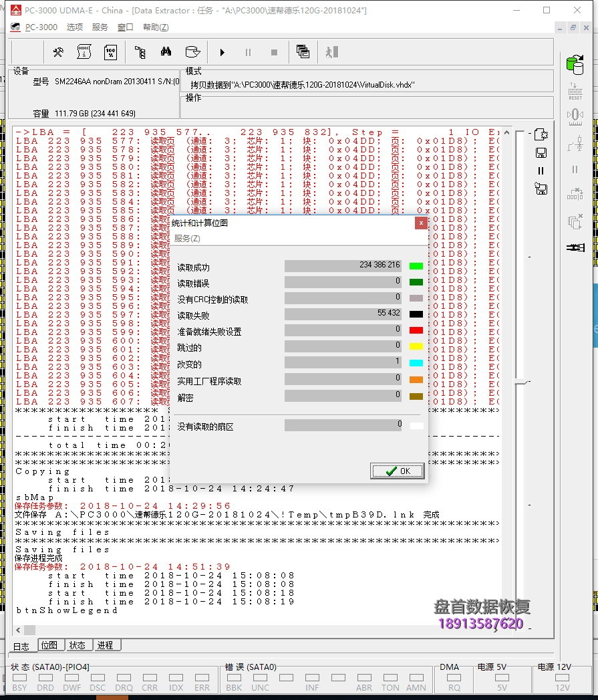Click OK in the statistics dialog
The height and width of the screenshot is (700, 598).
[x=397, y=471]
